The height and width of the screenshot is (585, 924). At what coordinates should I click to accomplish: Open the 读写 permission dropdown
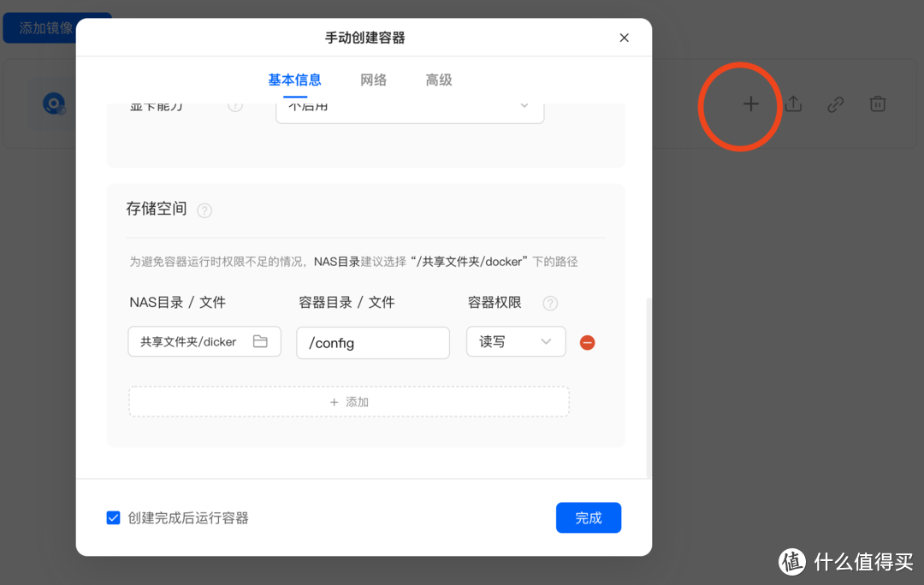coord(515,341)
